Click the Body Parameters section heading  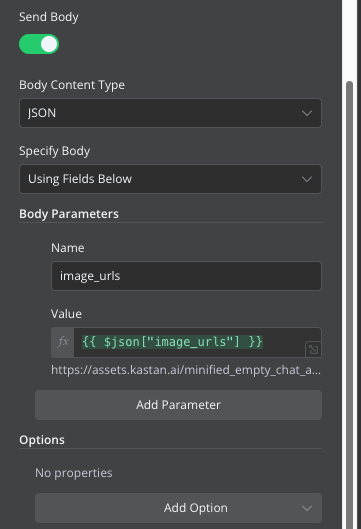[69, 214]
